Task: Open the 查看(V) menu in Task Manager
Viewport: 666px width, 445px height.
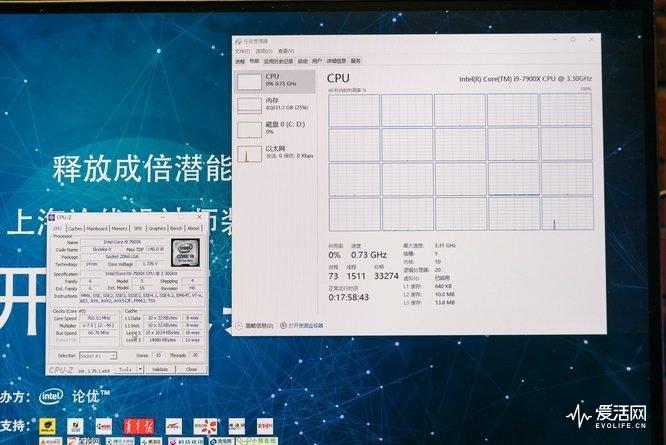Action: pos(286,51)
